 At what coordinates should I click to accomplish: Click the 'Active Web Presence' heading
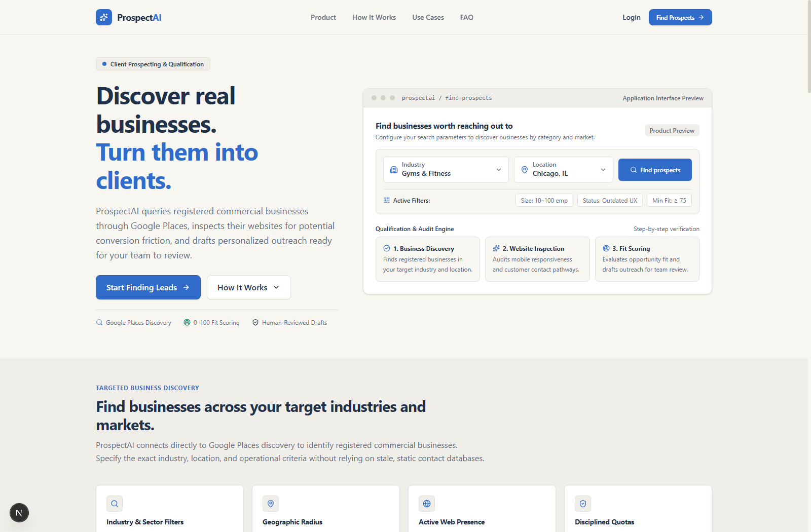pos(452,522)
